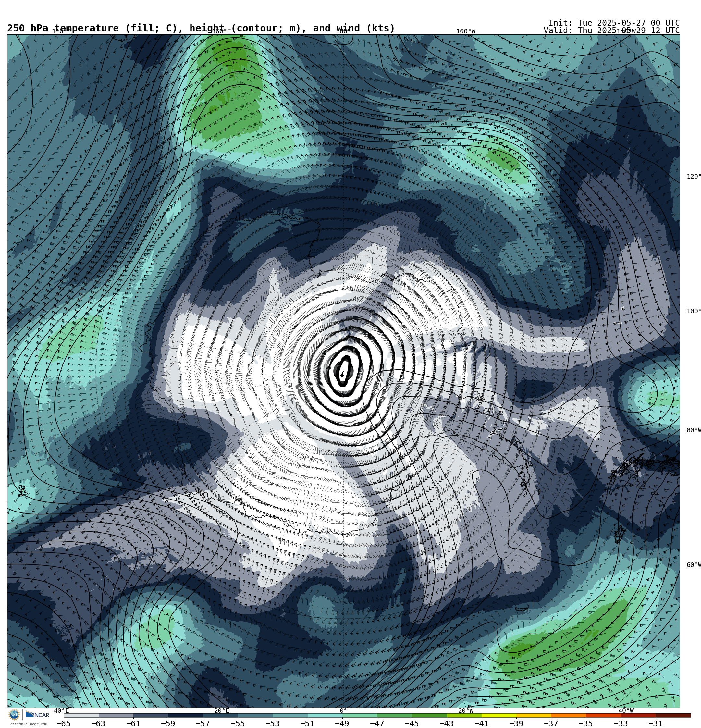Click the 20°E longitude label at bottom
Viewport: 701px width, 728px height.
click(x=222, y=710)
